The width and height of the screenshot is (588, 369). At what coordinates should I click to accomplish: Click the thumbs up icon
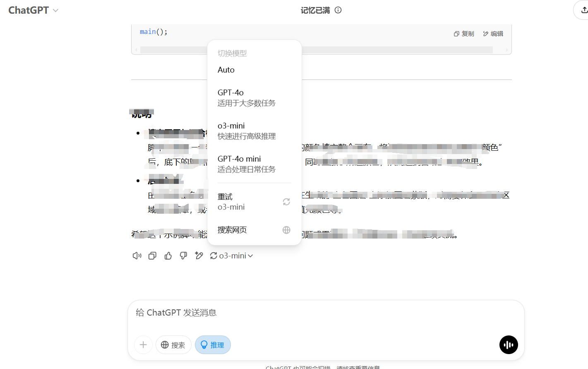point(168,256)
